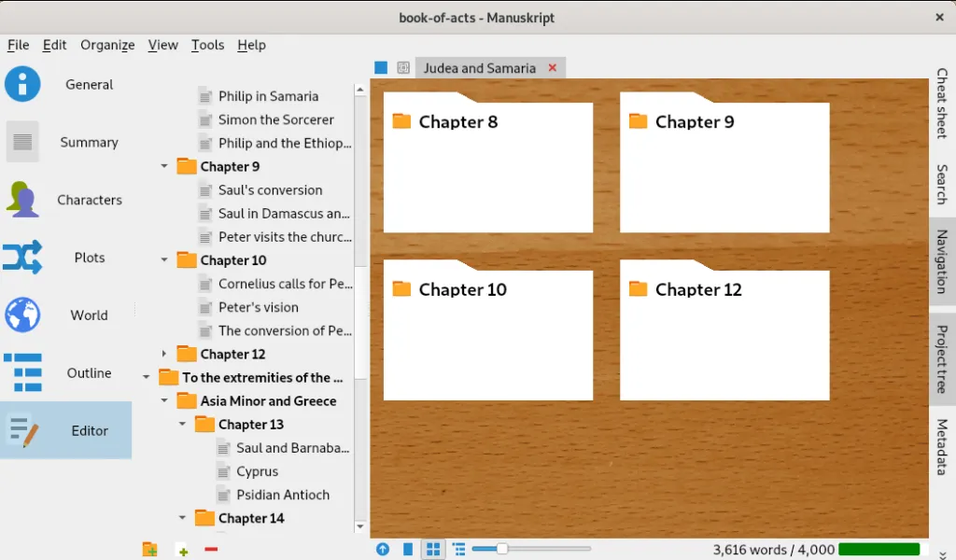Switch to the Outline section
The width and height of the screenshot is (956, 560).
65,373
